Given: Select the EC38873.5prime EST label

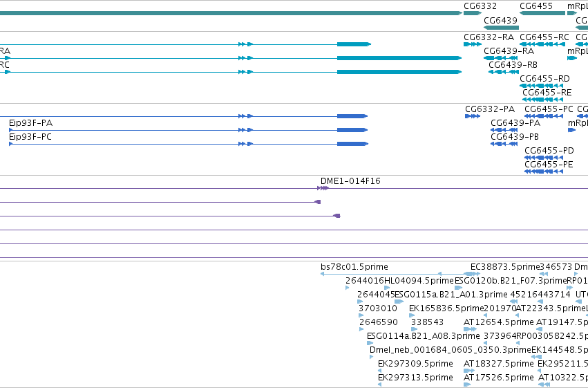Looking at the screenshot, I should click(505, 267).
